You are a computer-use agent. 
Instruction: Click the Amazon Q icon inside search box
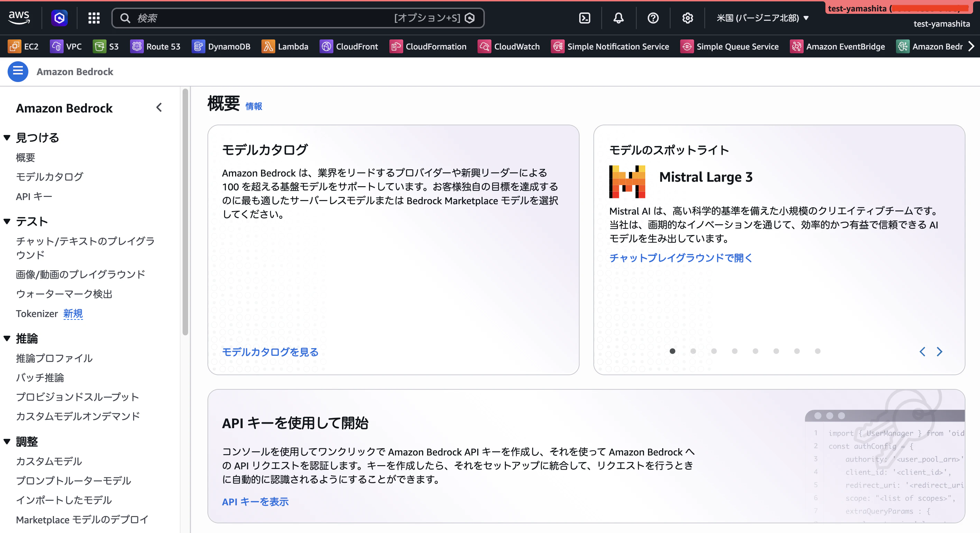tap(470, 18)
